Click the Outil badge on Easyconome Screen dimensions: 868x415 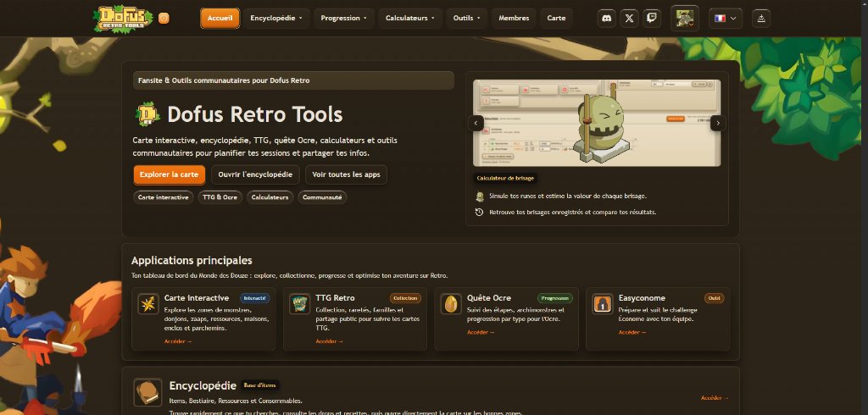[x=714, y=298]
